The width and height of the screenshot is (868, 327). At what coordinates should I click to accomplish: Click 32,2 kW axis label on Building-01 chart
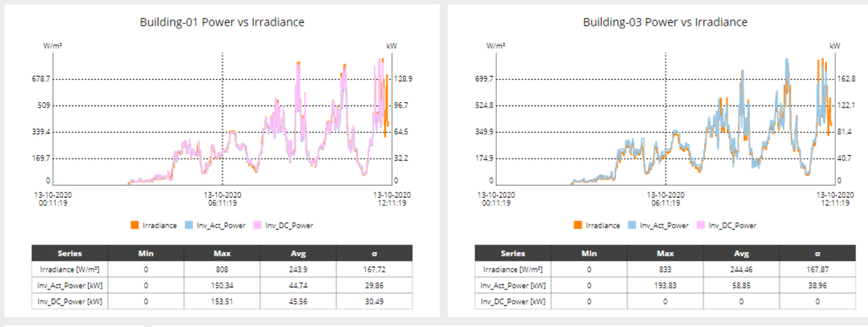401,158
